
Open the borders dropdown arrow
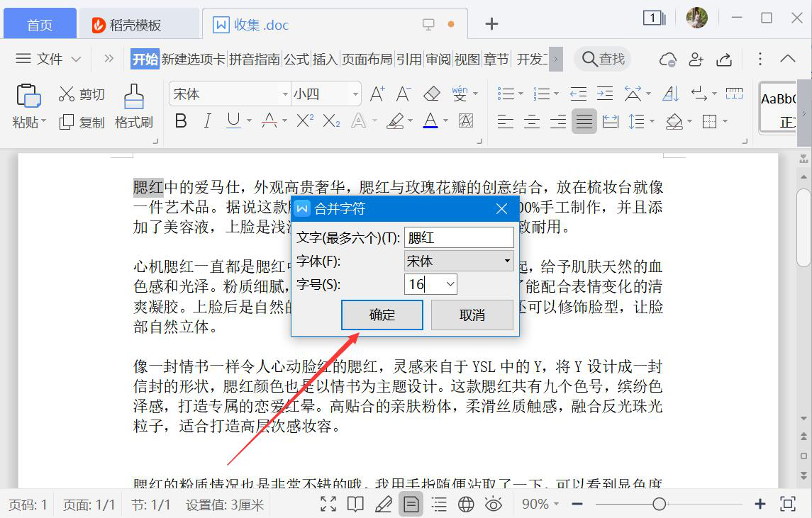click(x=725, y=122)
